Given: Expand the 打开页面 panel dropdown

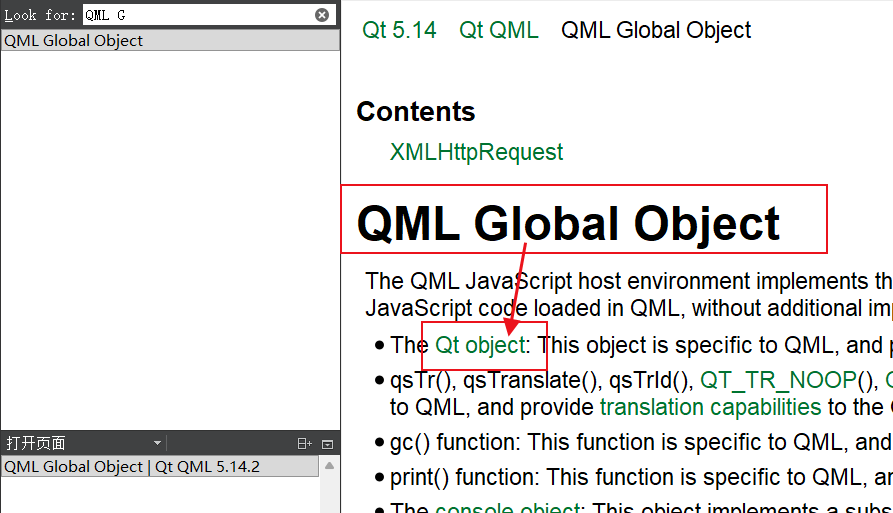Looking at the screenshot, I should point(158,443).
